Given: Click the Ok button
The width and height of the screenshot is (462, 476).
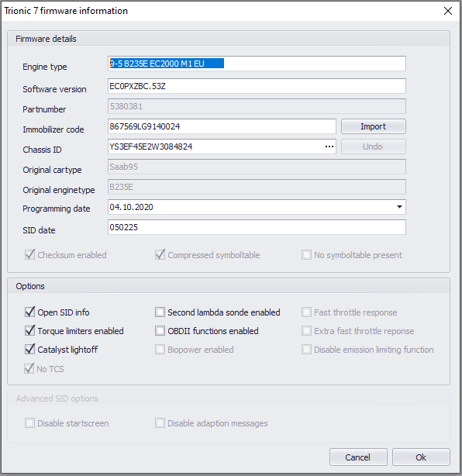Looking at the screenshot, I should pos(421,457).
